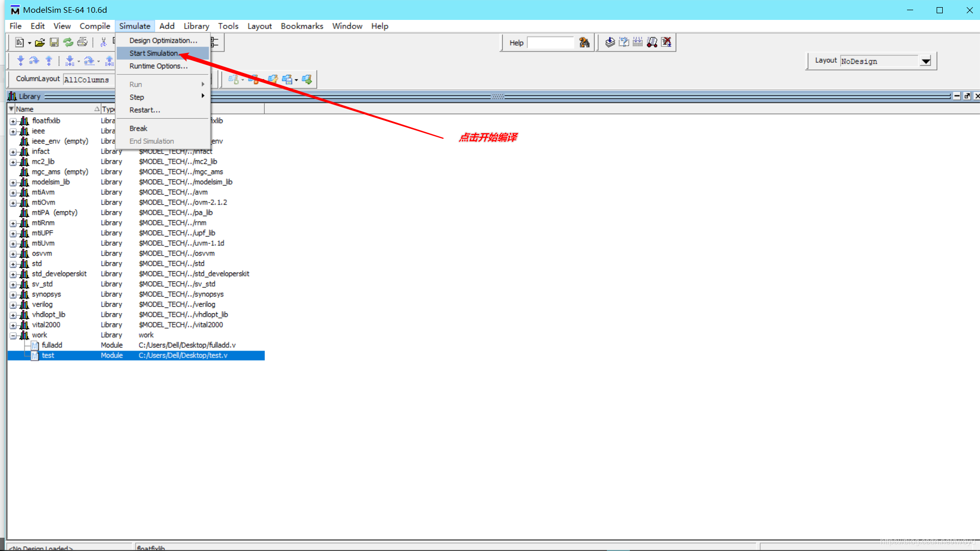This screenshot has width=980, height=551.
Task: Choose Runtime Options in the Simulate menu
Action: [x=163, y=66]
